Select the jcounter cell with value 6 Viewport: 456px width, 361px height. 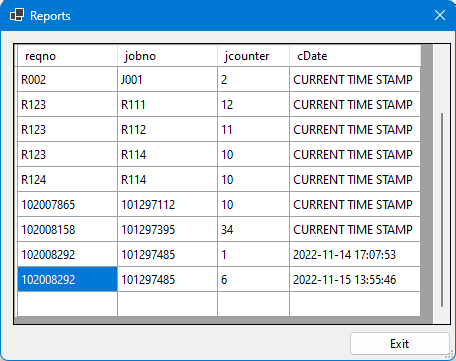[253, 279]
